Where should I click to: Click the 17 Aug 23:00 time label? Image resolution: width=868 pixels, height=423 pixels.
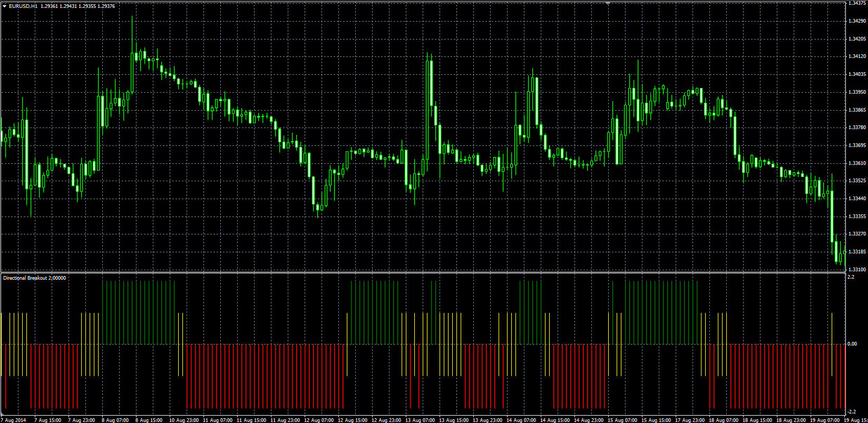click(x=690, y=420)
